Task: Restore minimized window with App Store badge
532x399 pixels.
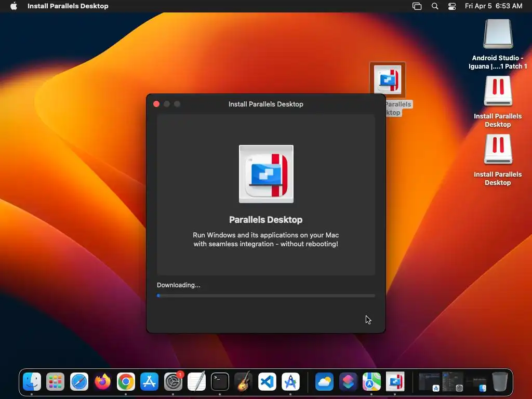Action: coord(429,382)
